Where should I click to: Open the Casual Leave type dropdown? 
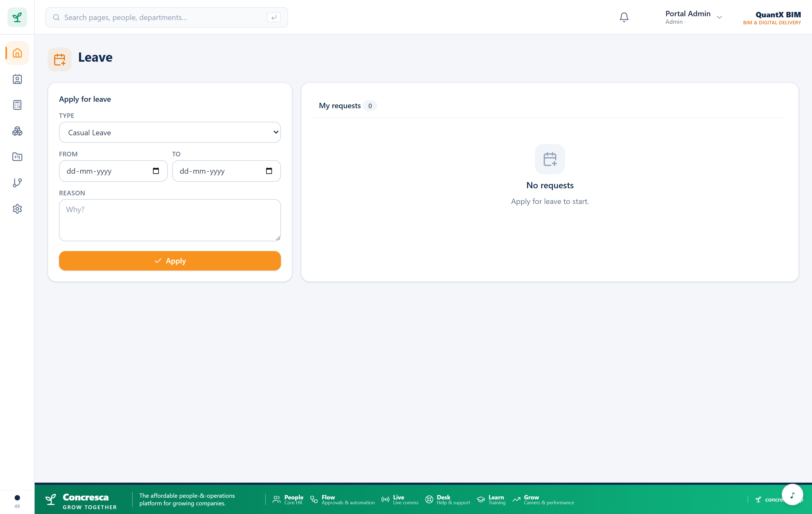[x=170, y=133]
